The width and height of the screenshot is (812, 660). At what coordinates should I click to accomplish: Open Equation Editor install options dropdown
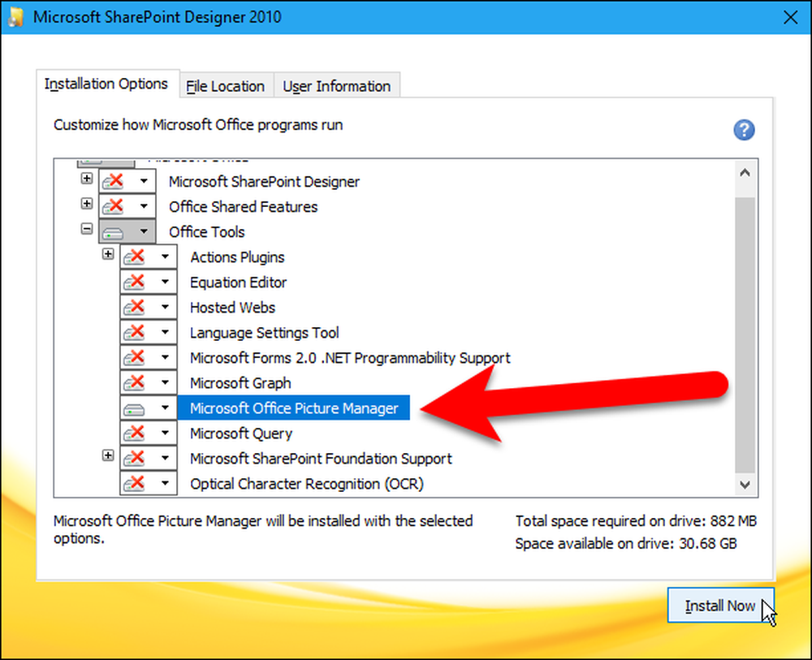165,283
